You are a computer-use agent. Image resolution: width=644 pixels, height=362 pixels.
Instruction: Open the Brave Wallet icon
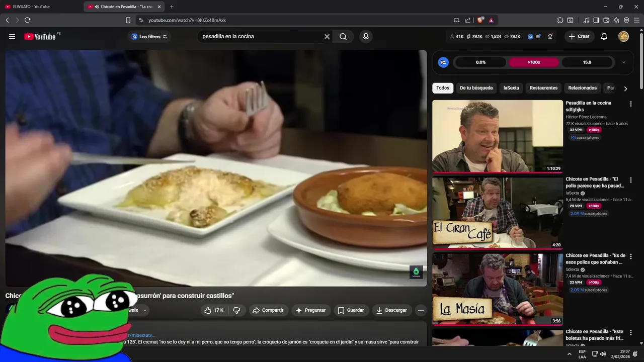pos(606,20)
